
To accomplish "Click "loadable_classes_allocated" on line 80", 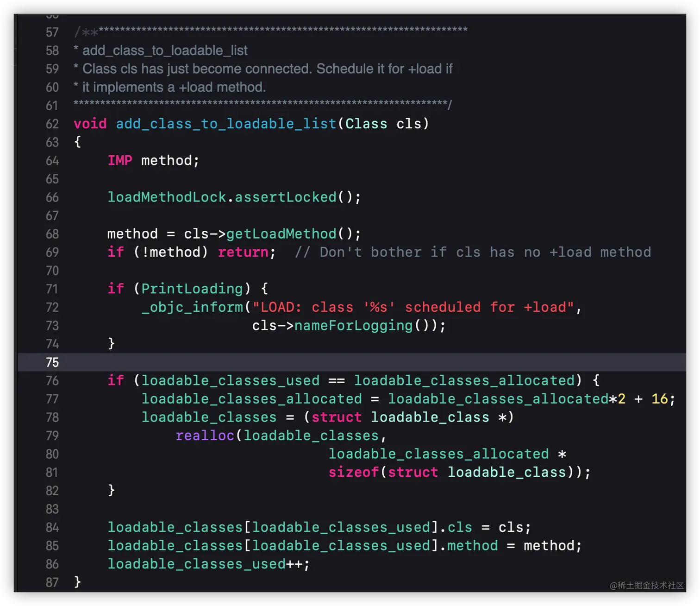I will [x=439, y=454].
